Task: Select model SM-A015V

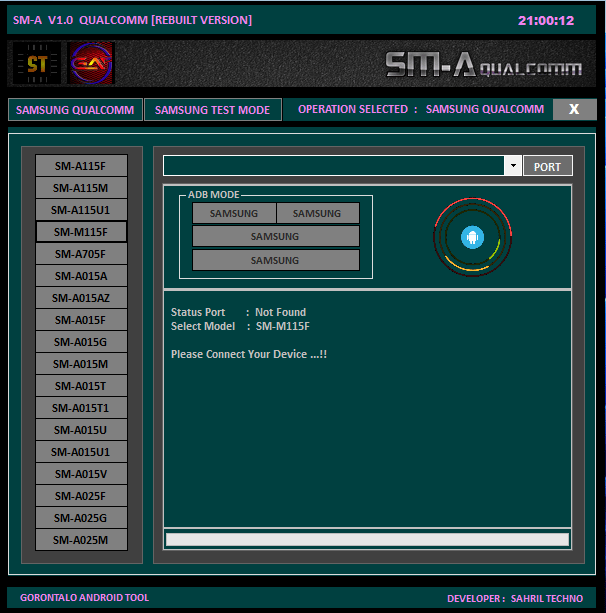Action: tap(81, 474)
